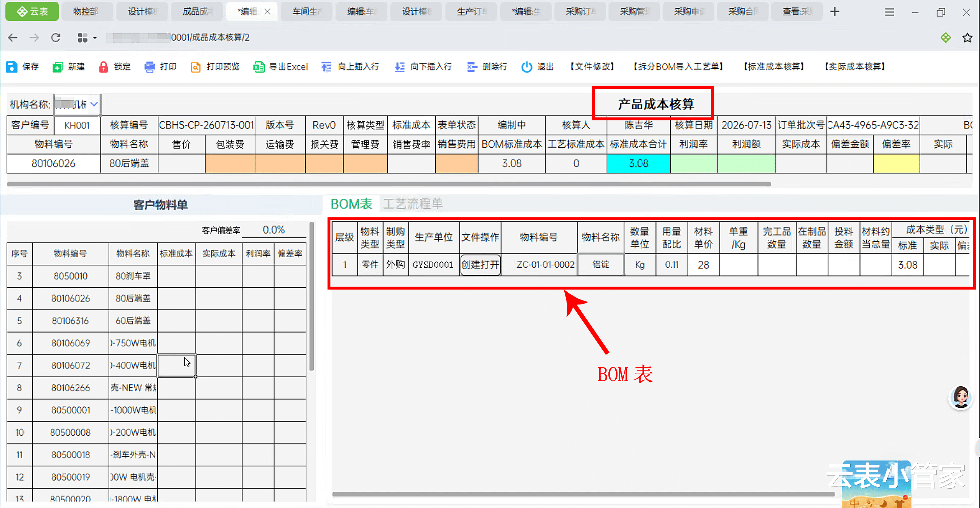The image size is (980, 508).
Task: Export to Excel (导出Excel)
Action: (x=281, y=67)
